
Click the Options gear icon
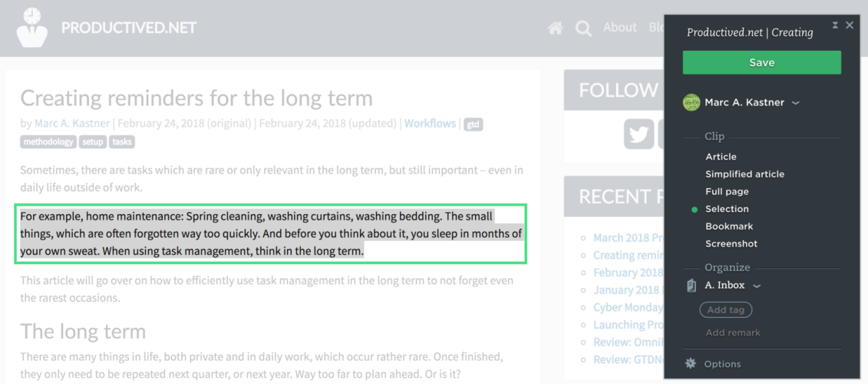click(690, 363)
